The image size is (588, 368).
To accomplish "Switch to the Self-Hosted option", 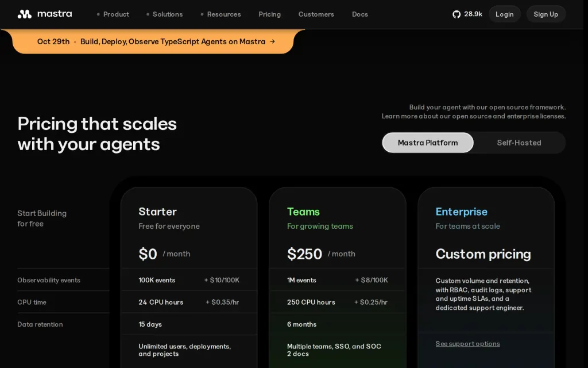I will [519, 143].
